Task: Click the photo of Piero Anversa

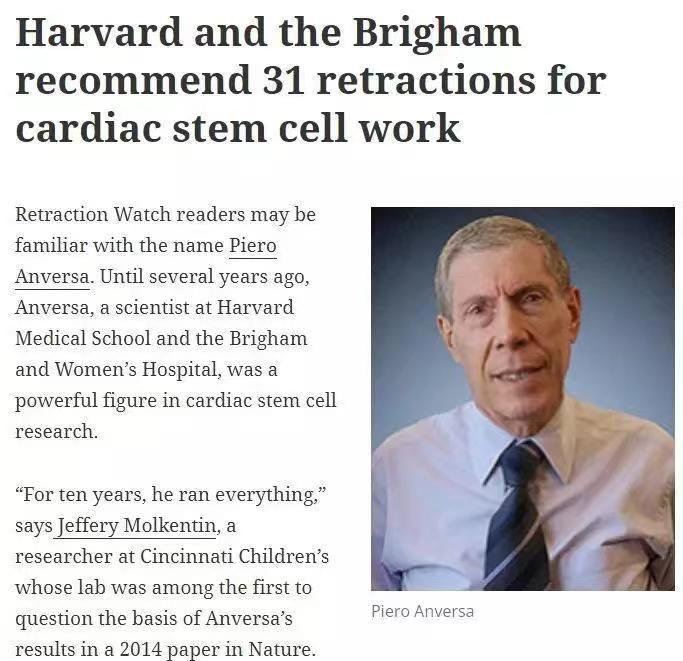Action: click(522, 398)
